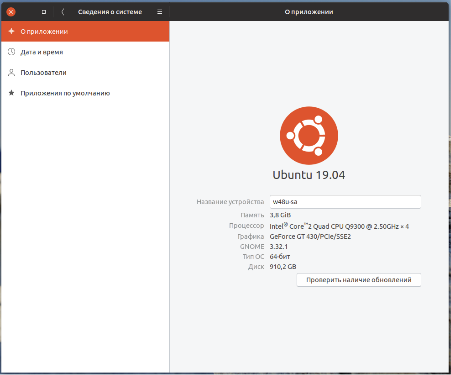Click the Ubuntu logo image
This screenshot has width=451, height=375.
click(x=309, y=135)
